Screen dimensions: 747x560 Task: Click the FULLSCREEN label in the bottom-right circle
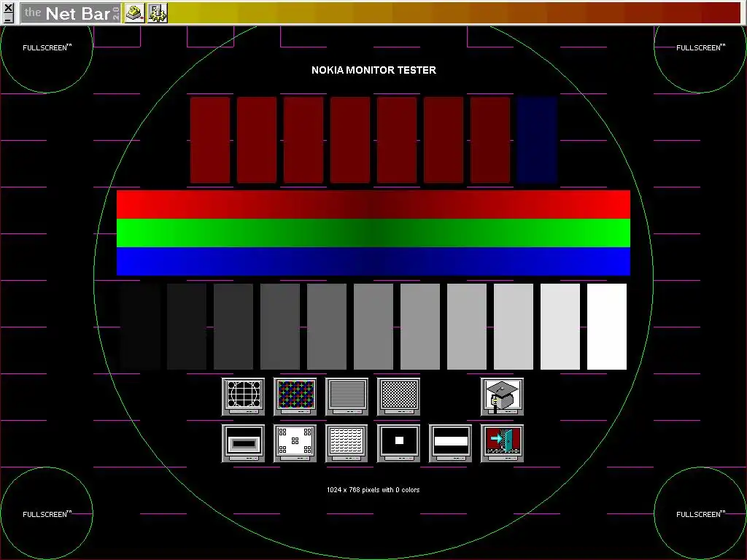click(x=700, y=514)
